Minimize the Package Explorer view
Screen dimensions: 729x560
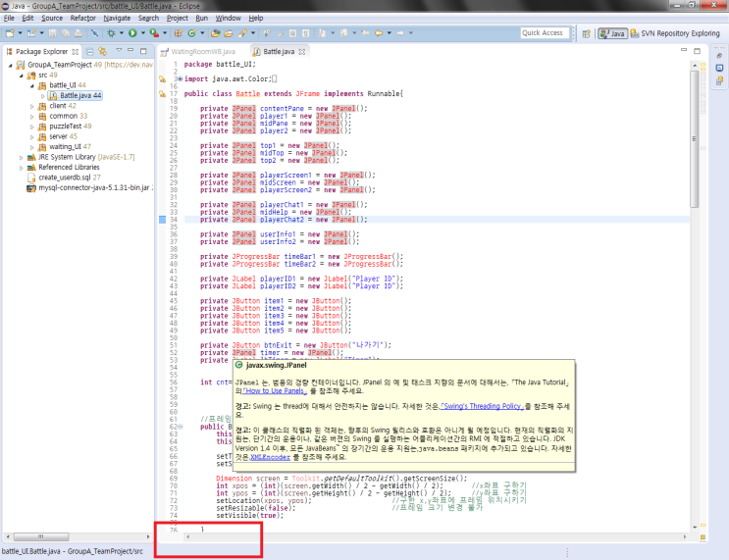click(130, 50)
